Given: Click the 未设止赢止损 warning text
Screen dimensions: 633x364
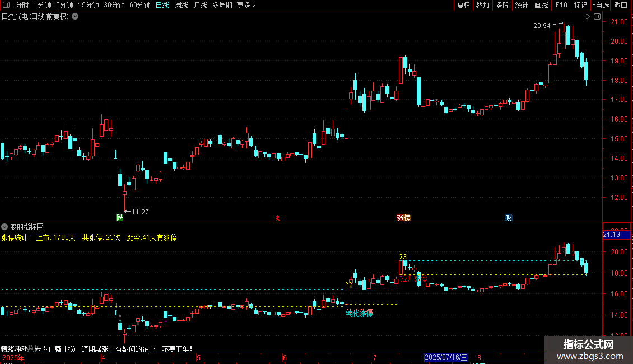Looking at the screenshot, I should [x=54, y=349].
